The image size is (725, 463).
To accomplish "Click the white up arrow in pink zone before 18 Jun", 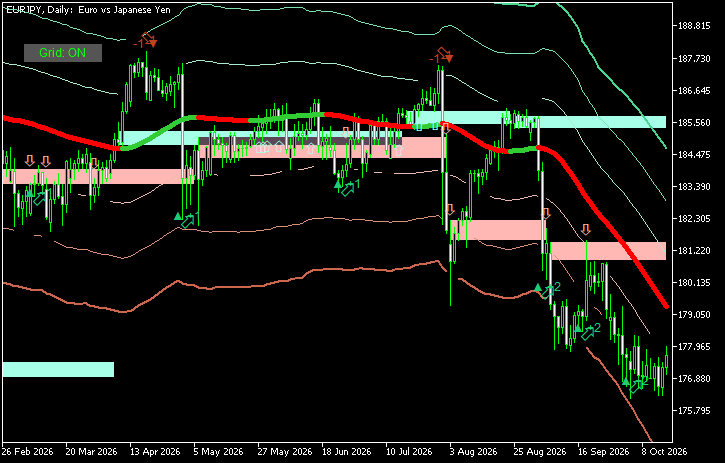I will (x=311, y=148).
